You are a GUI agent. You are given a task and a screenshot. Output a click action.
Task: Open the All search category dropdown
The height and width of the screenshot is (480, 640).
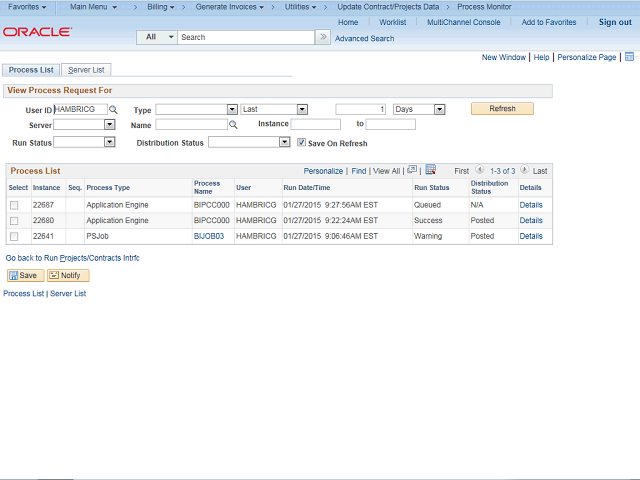click(157, 37)
